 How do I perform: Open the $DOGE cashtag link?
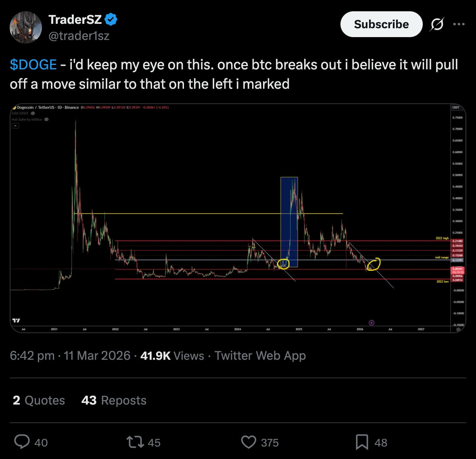[33, 65]
